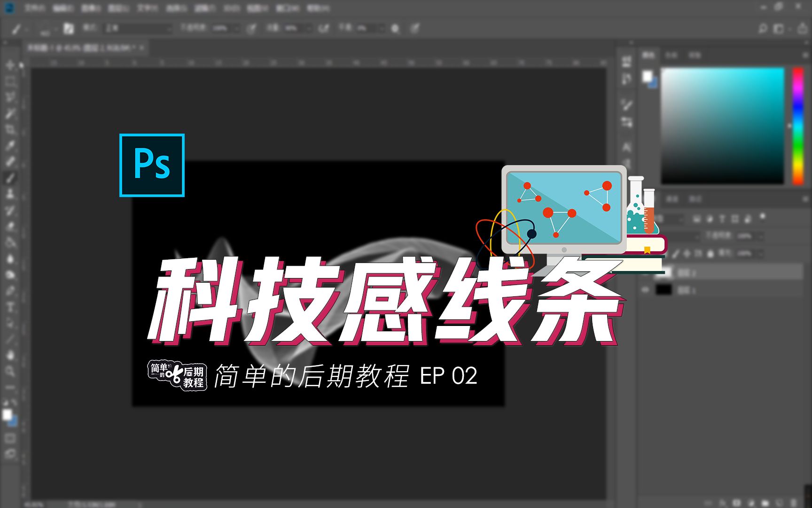The image size is (812, 508).
Task: Select the highlighted top layer row
Action: [721, 272]
